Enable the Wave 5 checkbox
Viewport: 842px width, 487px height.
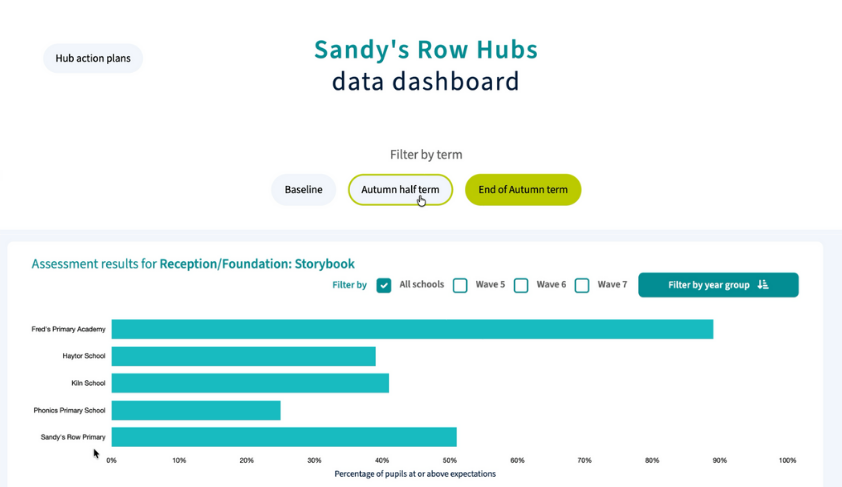[460, 285]
